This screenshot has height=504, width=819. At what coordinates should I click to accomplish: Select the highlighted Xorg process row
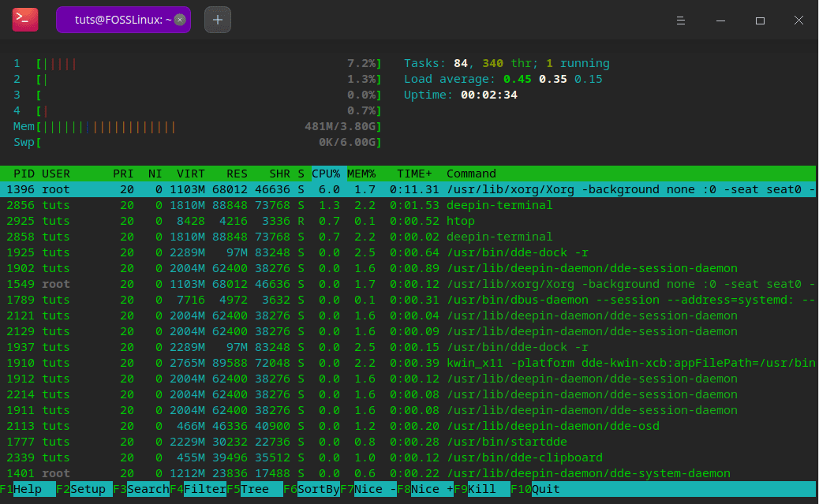316,189
